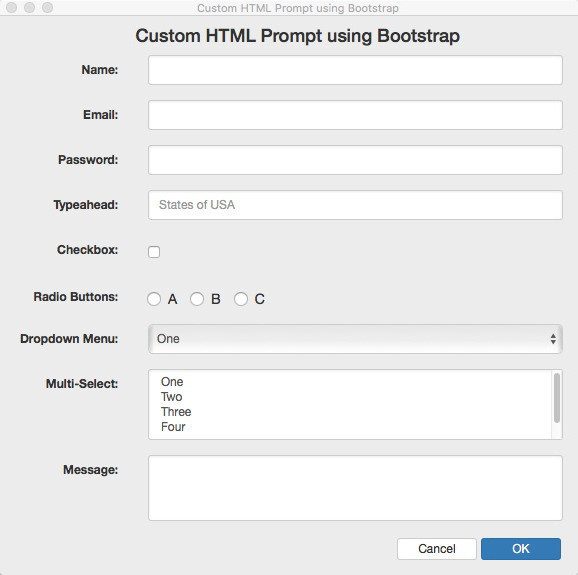Close the window using red titlebar button

(x=12, y=7)
